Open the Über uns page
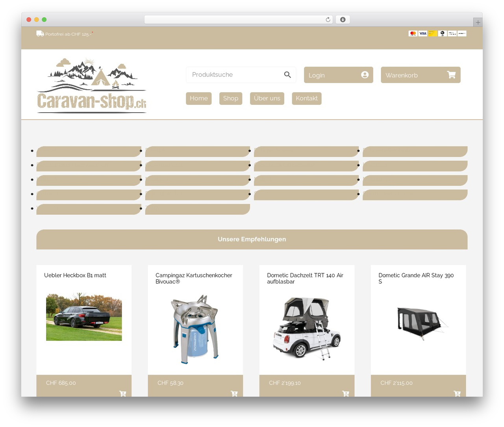This screenshot has height=427, width=504. (267, 98)
